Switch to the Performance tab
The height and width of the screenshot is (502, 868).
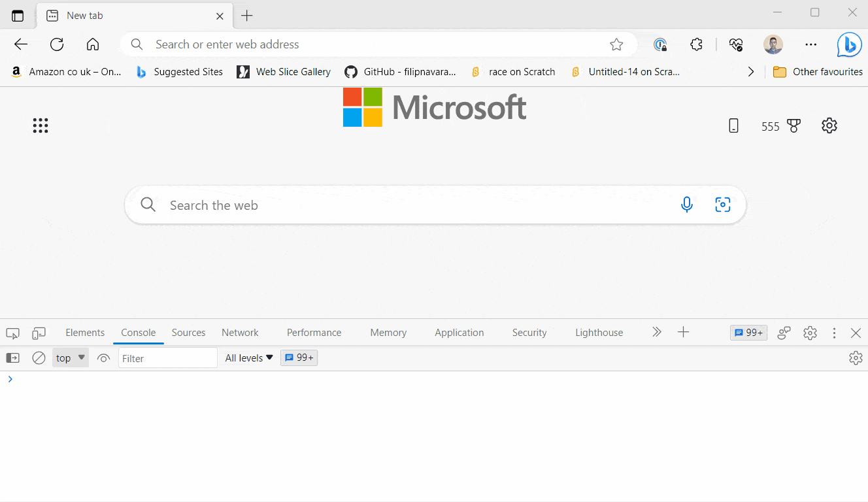(x=314, y=333)
